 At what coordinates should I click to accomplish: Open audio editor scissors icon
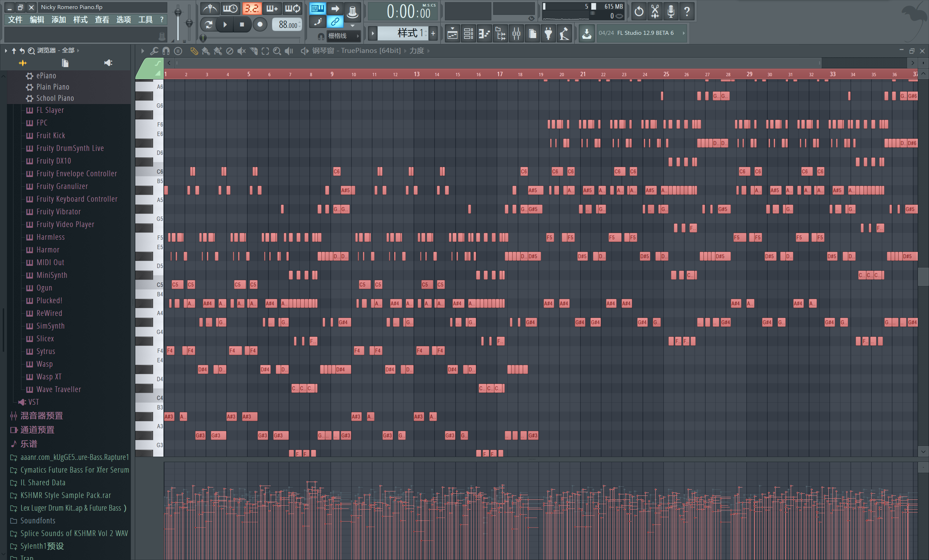click(655, 11)
